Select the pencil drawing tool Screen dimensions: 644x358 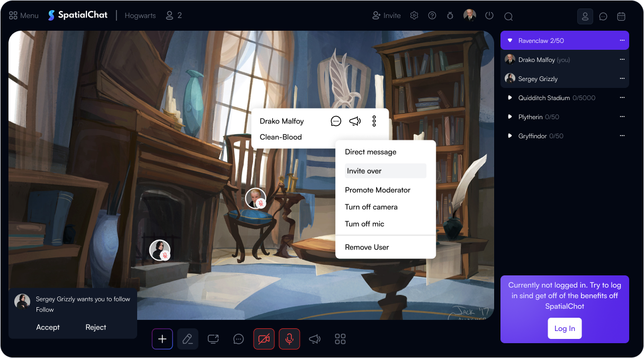(x=187, y=339)
